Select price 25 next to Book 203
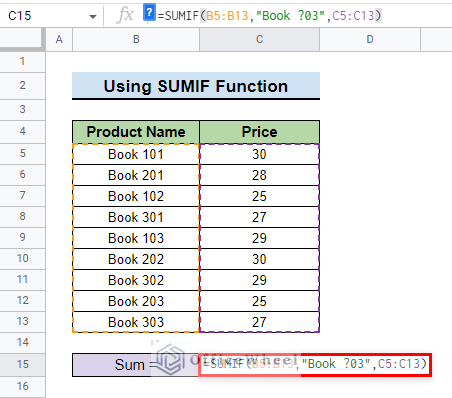The height and width of the screenshot is (398, 452). point(259,301)
